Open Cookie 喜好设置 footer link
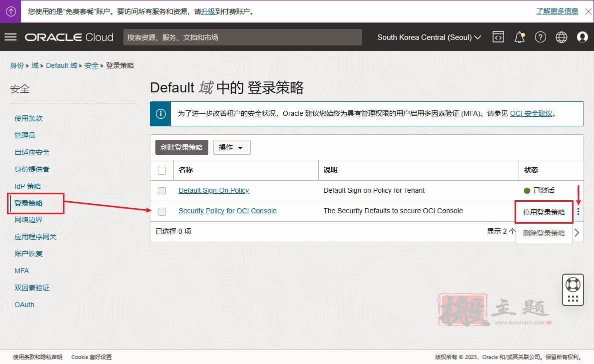Screen dimensions: 594x364 click(x=92, y=357)
